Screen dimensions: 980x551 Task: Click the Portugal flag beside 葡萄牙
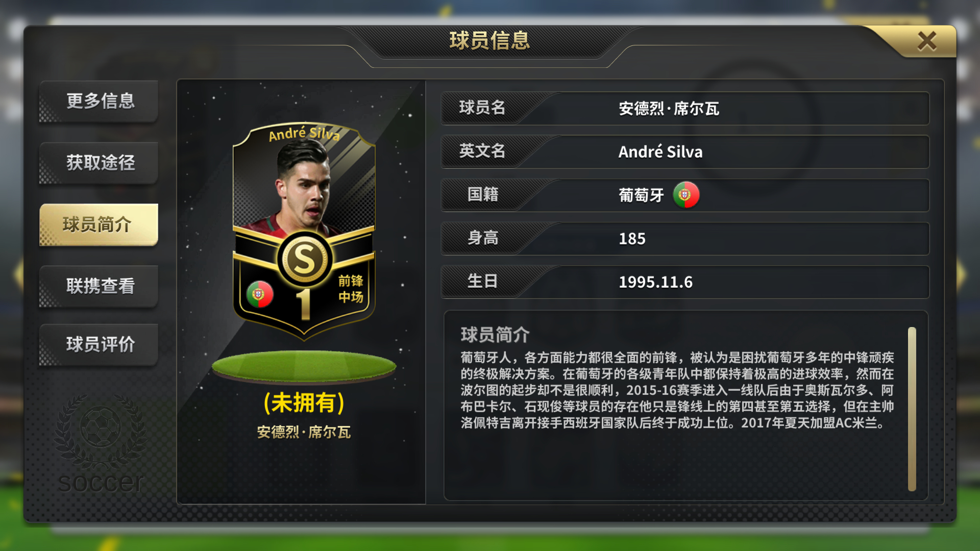686,195
